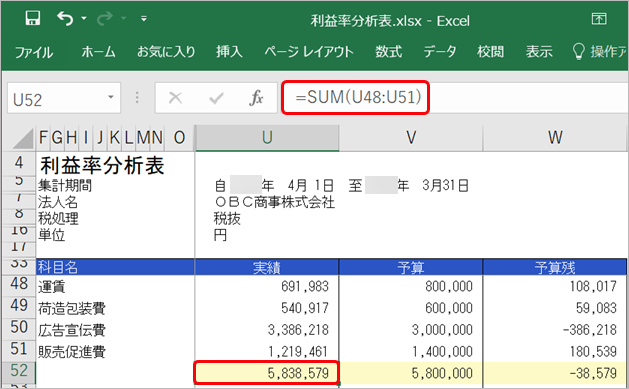This screenshot has width=629, height=389.
Task: Click the 予算 column header cell
Action: (x=411, y=267)
